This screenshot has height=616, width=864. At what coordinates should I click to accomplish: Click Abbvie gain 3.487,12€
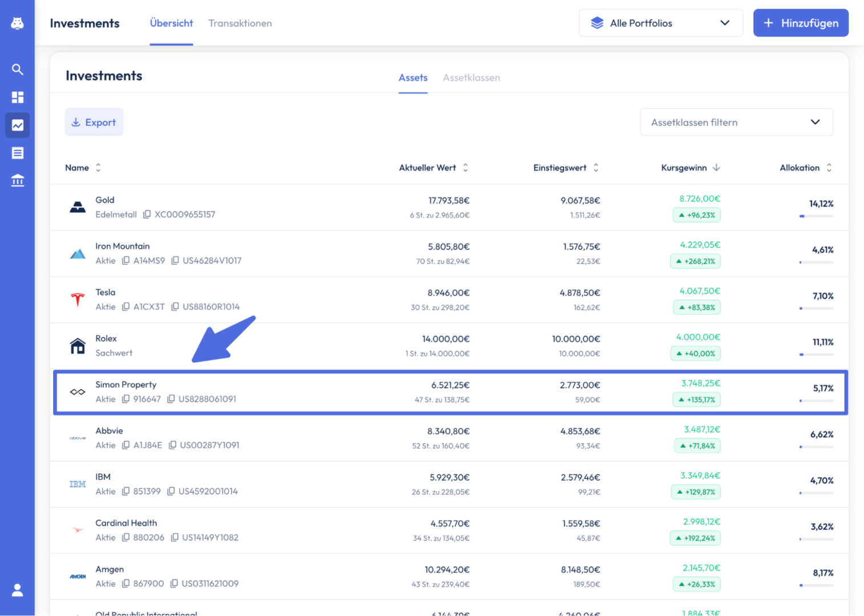(702, 429)
